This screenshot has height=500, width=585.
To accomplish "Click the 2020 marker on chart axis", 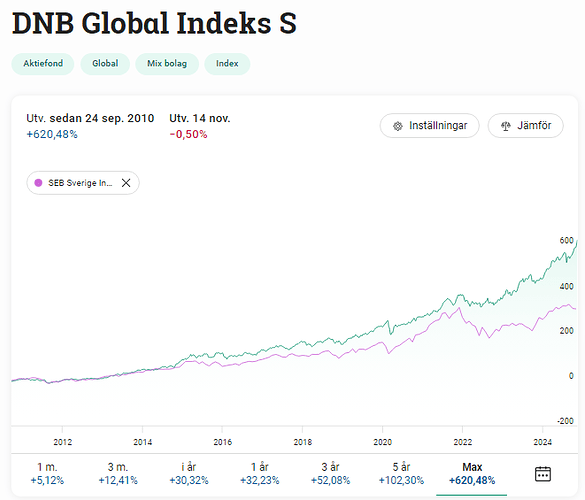I will (x=382, y=442).
